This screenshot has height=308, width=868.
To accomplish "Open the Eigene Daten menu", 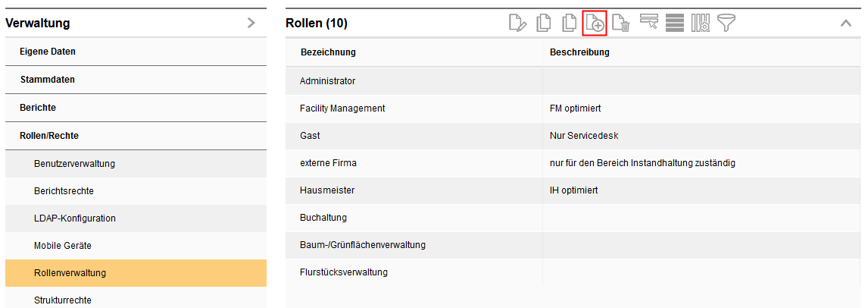I will 48,52.
